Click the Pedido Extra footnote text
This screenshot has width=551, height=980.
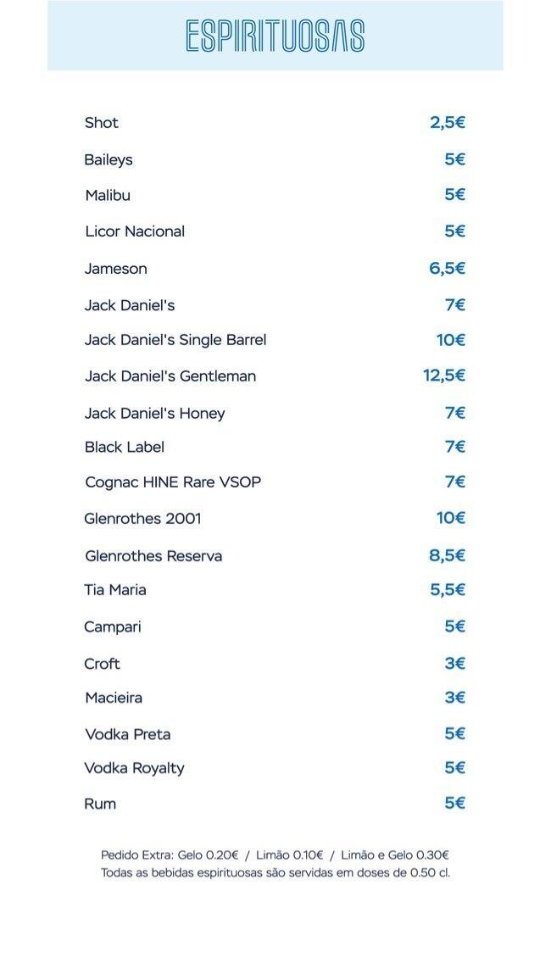tap(275, 855)
